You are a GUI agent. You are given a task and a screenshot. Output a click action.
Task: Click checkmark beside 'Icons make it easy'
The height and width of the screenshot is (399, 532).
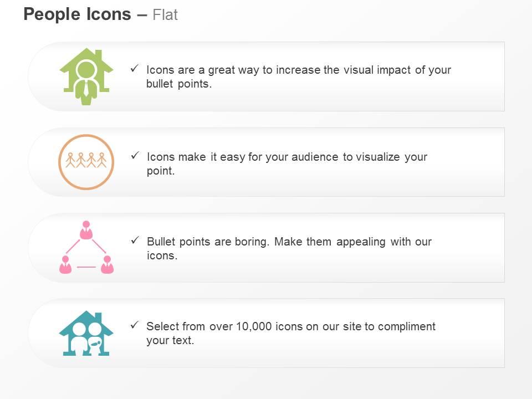(x=135, y=156)
